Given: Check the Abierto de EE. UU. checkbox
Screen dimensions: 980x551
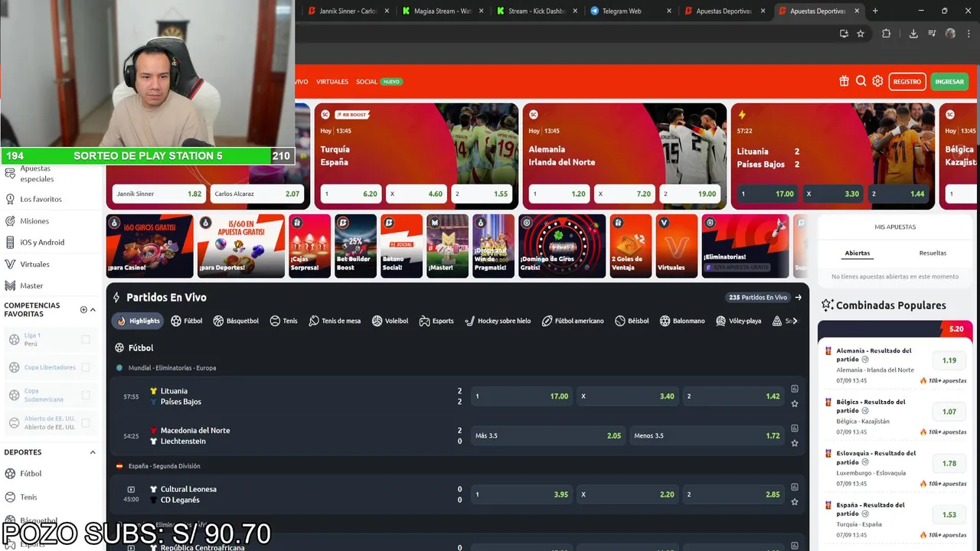Looking at the screenshot, I should pyautogui.click(x=86, y=422).
